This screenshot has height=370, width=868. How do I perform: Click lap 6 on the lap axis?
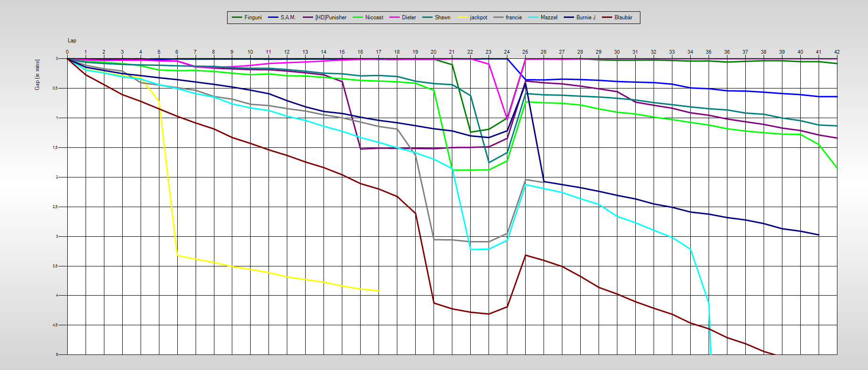pos(177,52)
